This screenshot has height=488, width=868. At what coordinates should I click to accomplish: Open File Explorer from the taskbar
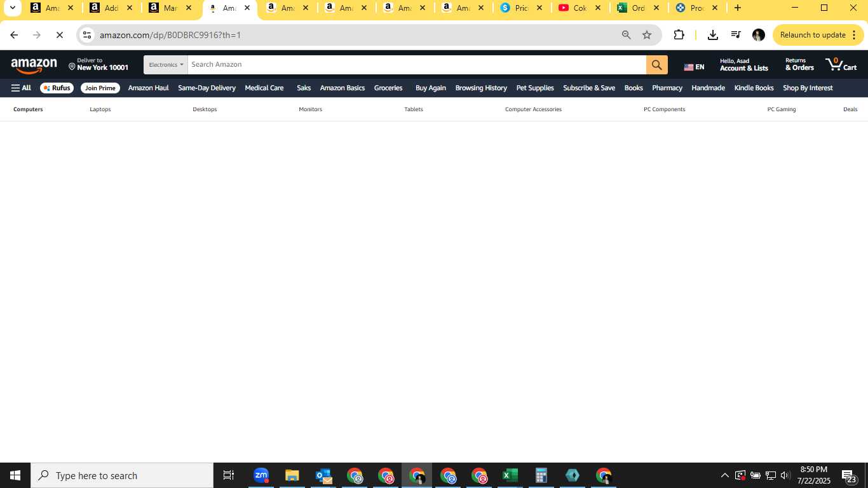tap(292, 475)
